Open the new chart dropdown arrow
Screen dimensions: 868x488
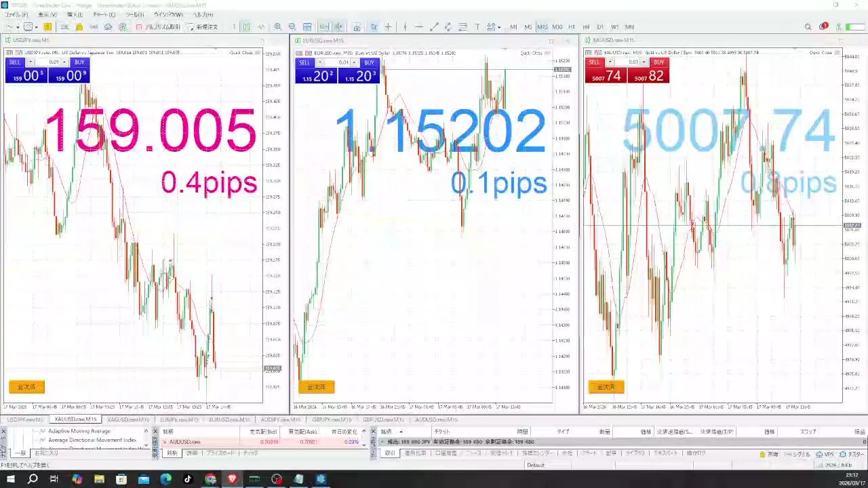click(x=18, y=27)
